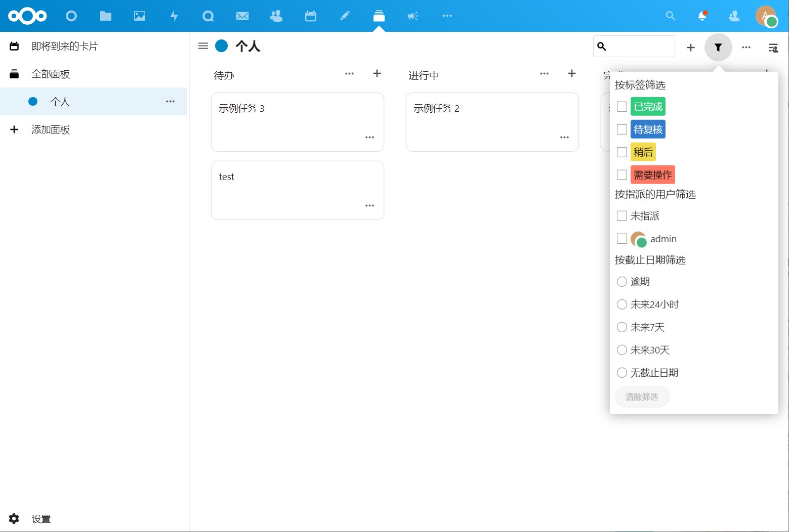The image size is (789, 532).
Task: Open the Calendar app icon
Action: click(x=311, y=16)
